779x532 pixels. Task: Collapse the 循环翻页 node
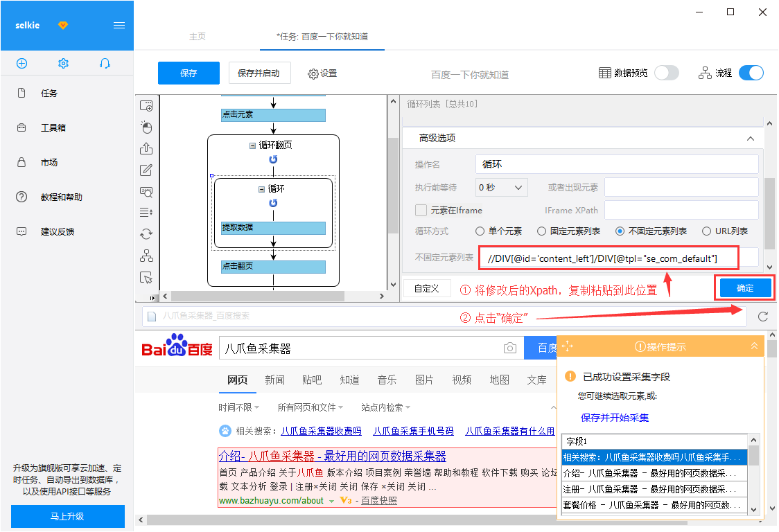click(x=252, y=145)
